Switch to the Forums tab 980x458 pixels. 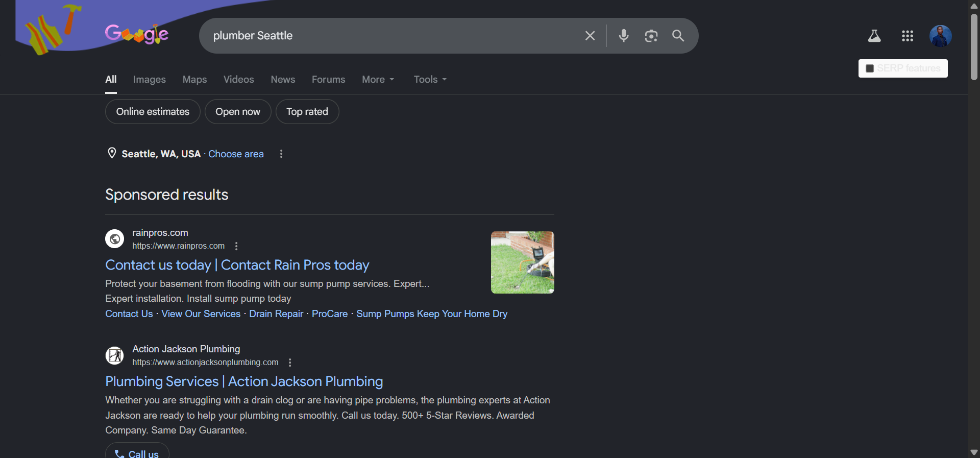[329, 79]
